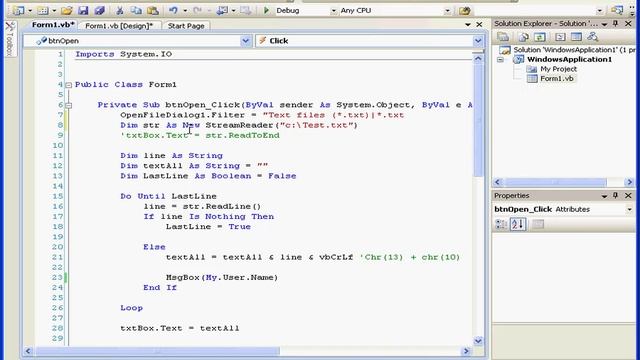This screenshot has height=360, width=640.
Task: Close the active document tab
Action: [479, 25]
